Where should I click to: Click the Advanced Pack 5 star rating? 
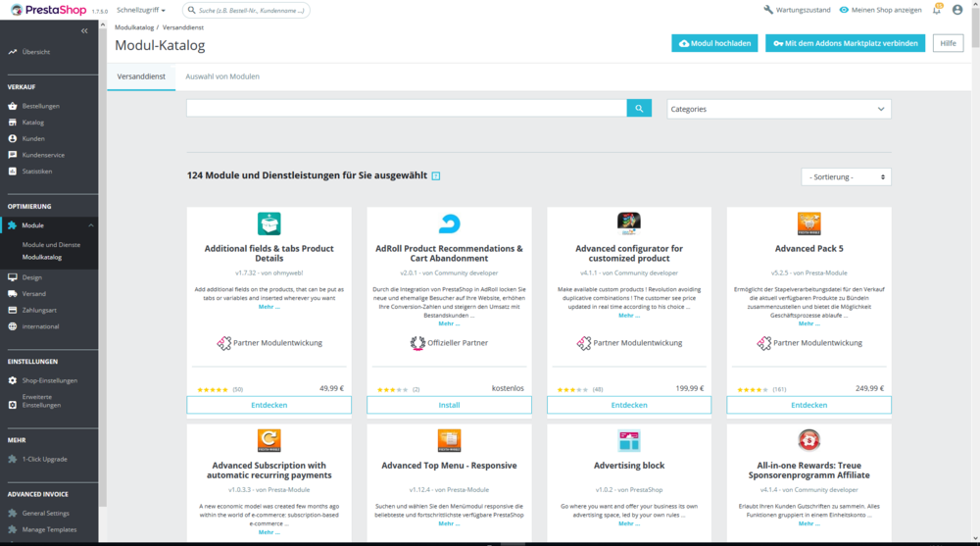pos(753,389)
